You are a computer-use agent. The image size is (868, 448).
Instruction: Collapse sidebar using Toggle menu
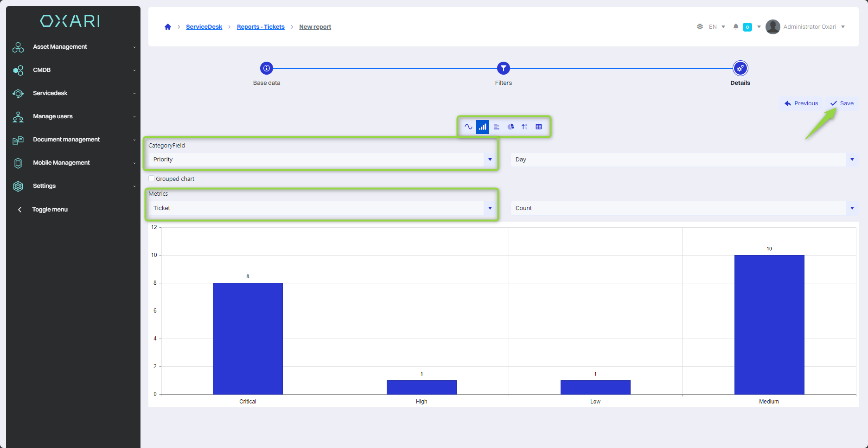coord(49,210)
